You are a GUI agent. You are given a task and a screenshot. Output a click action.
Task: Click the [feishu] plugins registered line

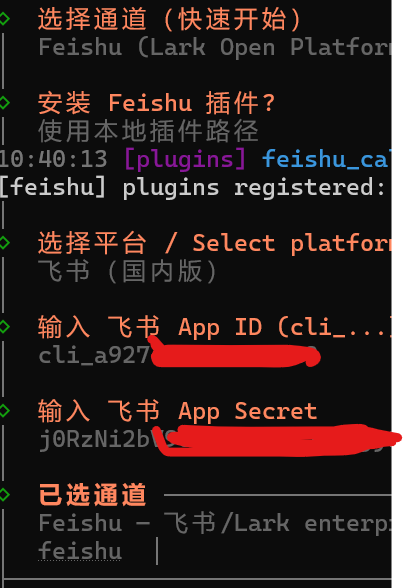pyautogui.click(x=193, y=188)
